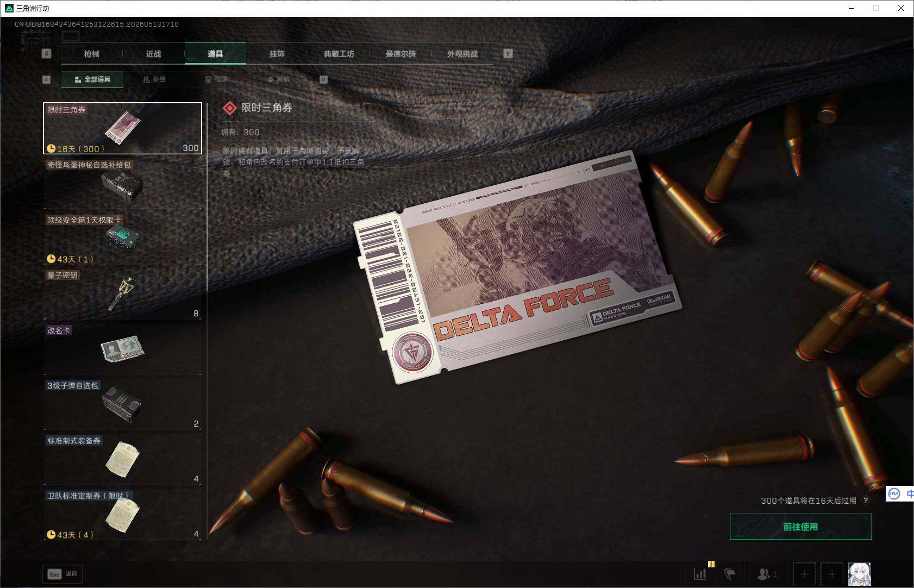Go to the 外观挑战 tab

click(462, 54)
